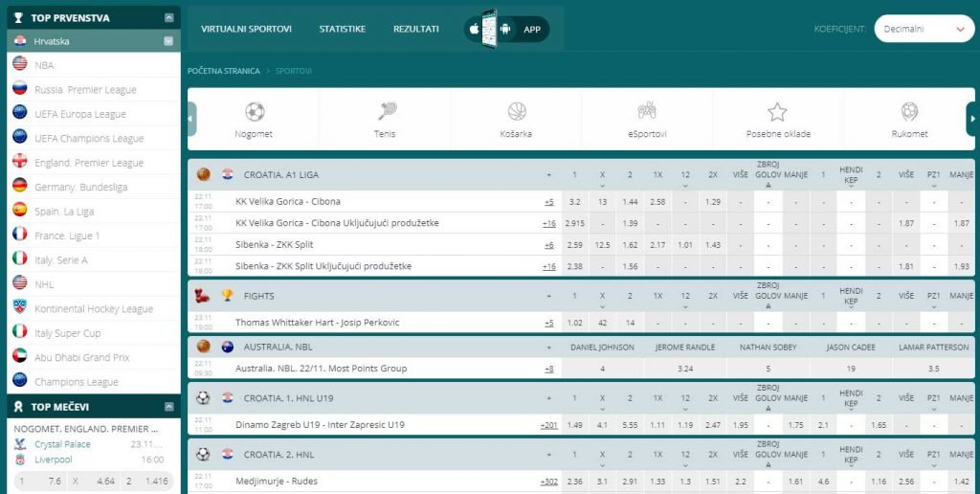Show +8 markets for Australia NBL Most Points
980x494 pixels.
(548, 369)
